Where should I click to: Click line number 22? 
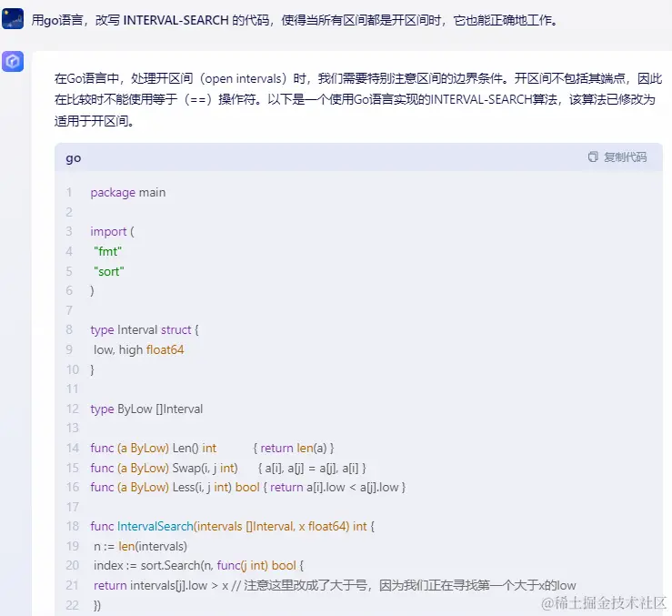pos(72,605)
